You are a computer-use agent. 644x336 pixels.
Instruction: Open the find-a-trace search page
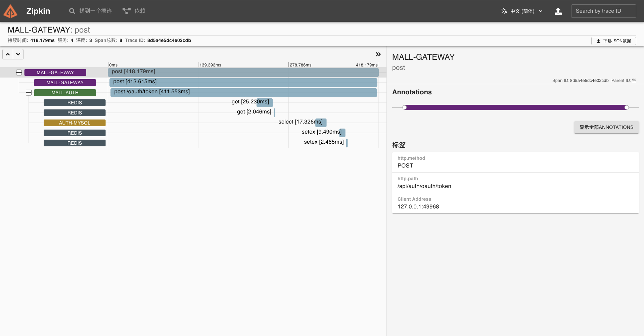click(90, 11)
